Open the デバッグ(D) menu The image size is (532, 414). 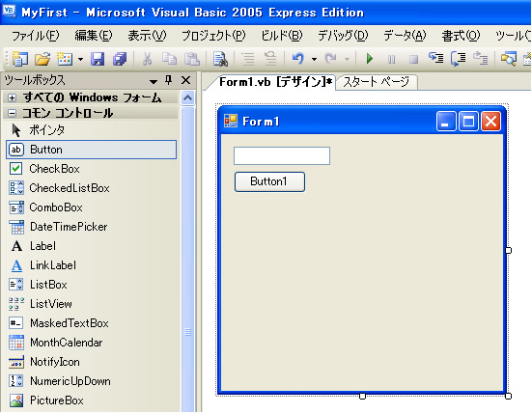pos(343,36)
